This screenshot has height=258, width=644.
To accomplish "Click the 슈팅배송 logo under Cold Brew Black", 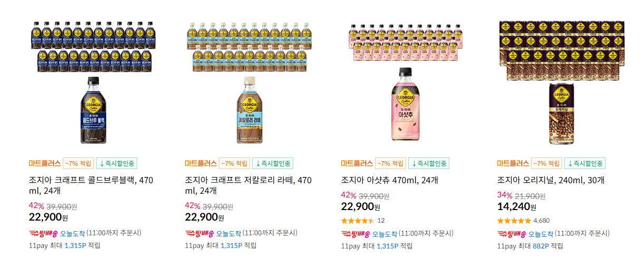I will tap(43, 233).
